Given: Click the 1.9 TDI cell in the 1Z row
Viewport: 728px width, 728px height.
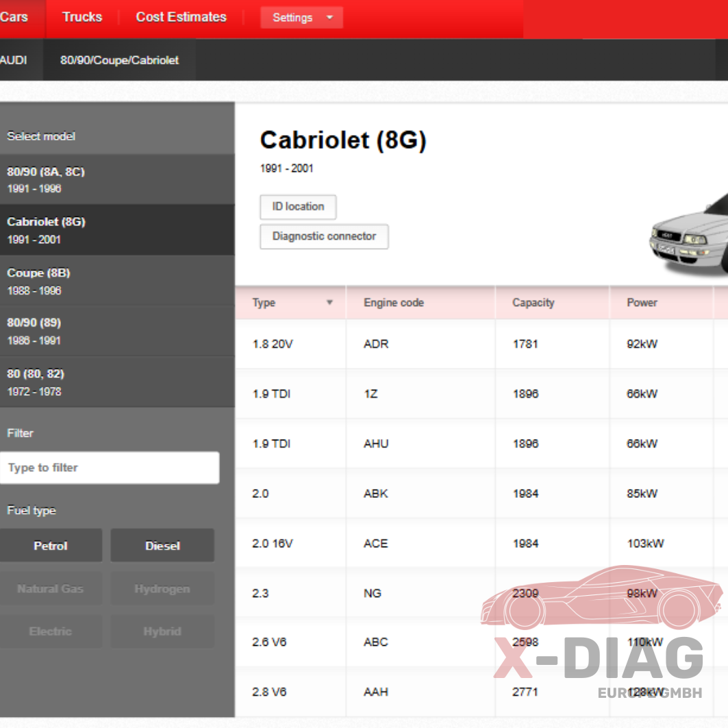Looking at the screenshot, I should pyautogui.click(x=271, y=394).
